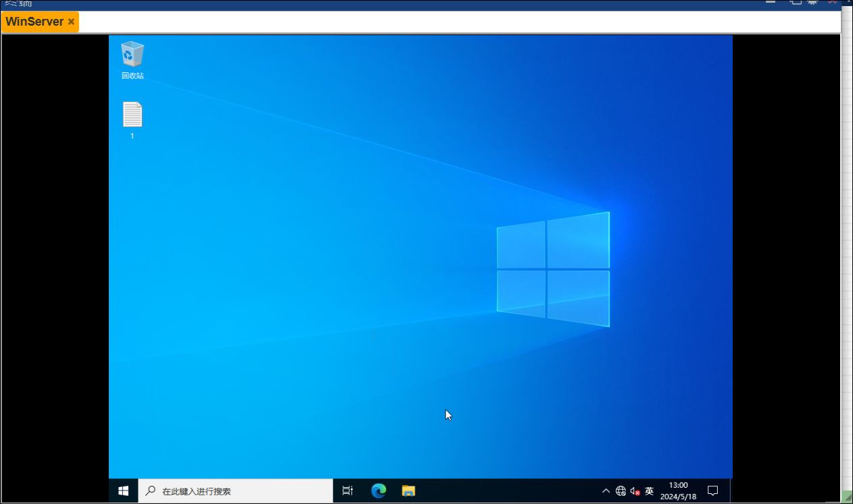Open the network status tray icon
Viewport: 853px width, 504px height.
coord(620,491)
